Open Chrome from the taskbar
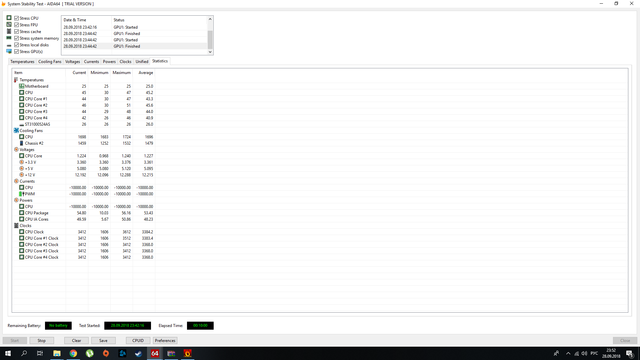Screen dimensions: 640x360 click(x=73, y=353)
